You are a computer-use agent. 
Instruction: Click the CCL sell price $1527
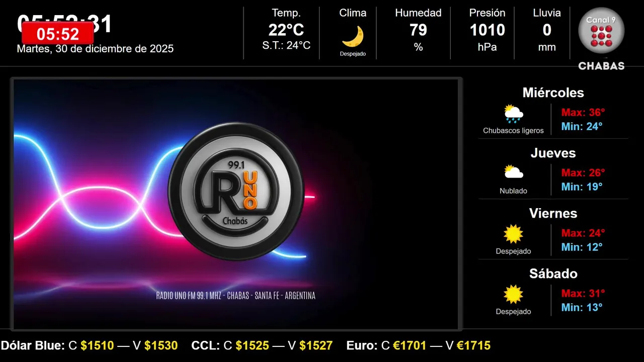(316, 346)
